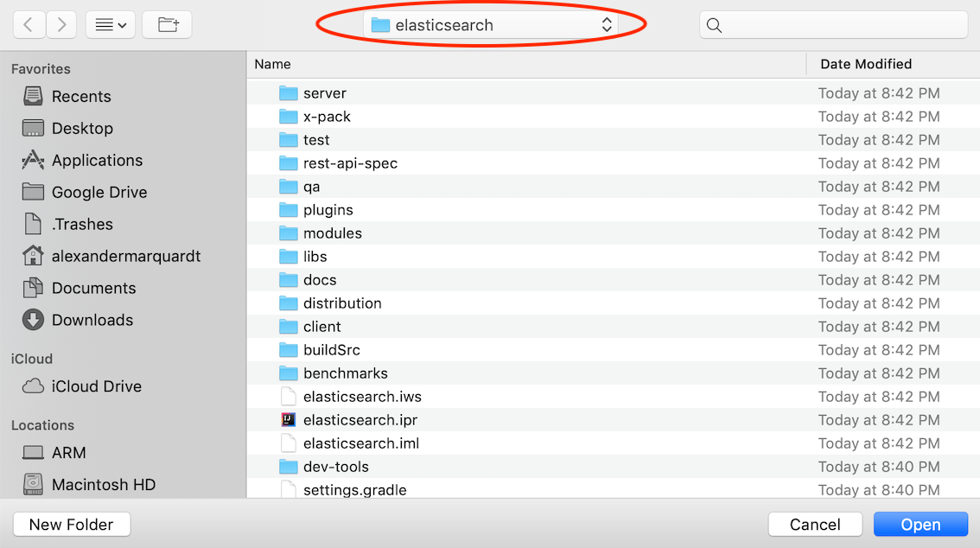This screenshot has width=980, height=548.
Task: Click the Downloads arrow icon
Action: pyautogui.click(x=33, y=319)
